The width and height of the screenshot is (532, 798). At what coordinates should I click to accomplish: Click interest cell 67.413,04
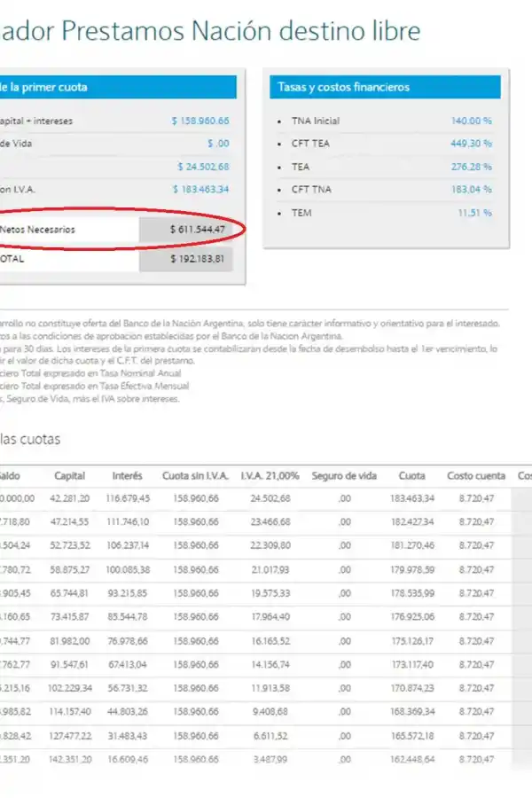[x=128, y=664]
